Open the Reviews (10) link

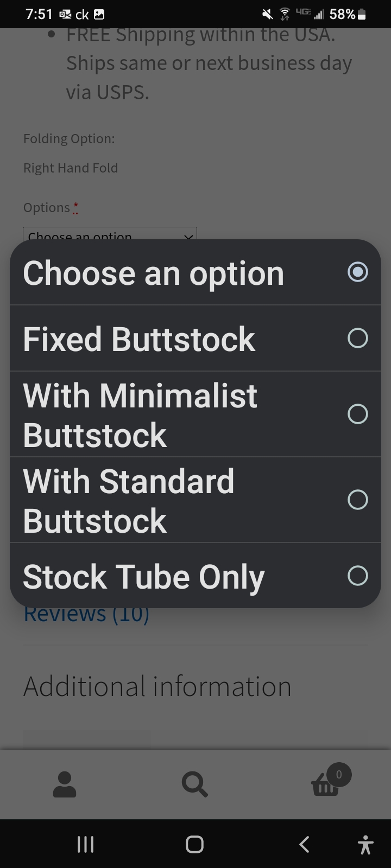[86, 614]
